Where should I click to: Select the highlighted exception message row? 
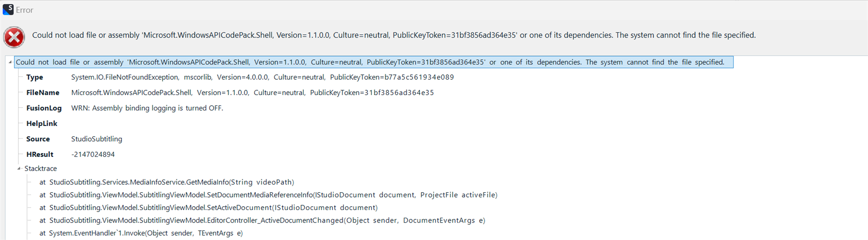pos(370,62)
